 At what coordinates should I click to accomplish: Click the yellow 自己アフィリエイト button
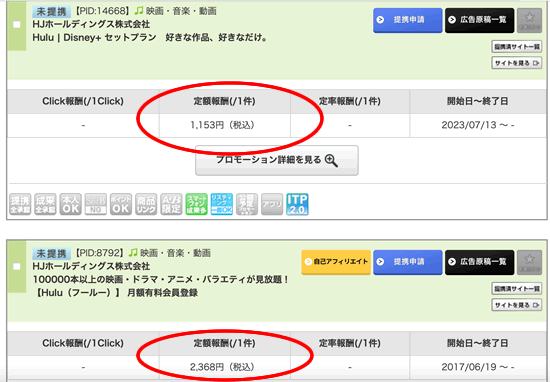(x=336, y=262)
